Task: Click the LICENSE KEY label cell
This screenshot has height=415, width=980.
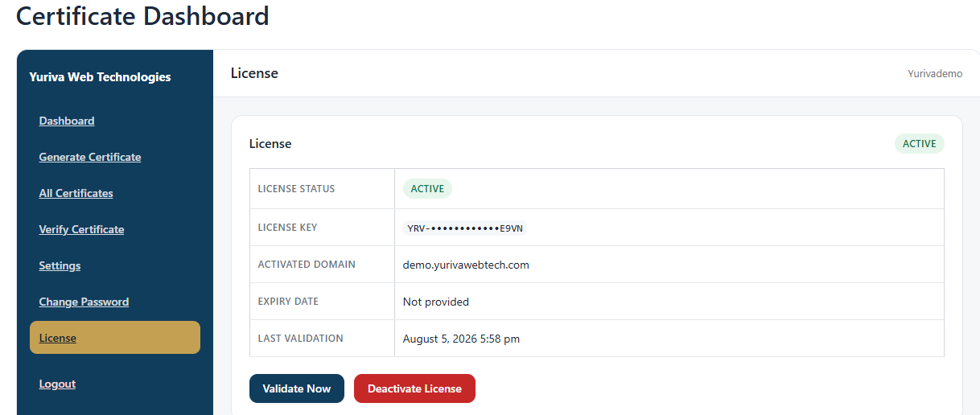Action: 322,228
